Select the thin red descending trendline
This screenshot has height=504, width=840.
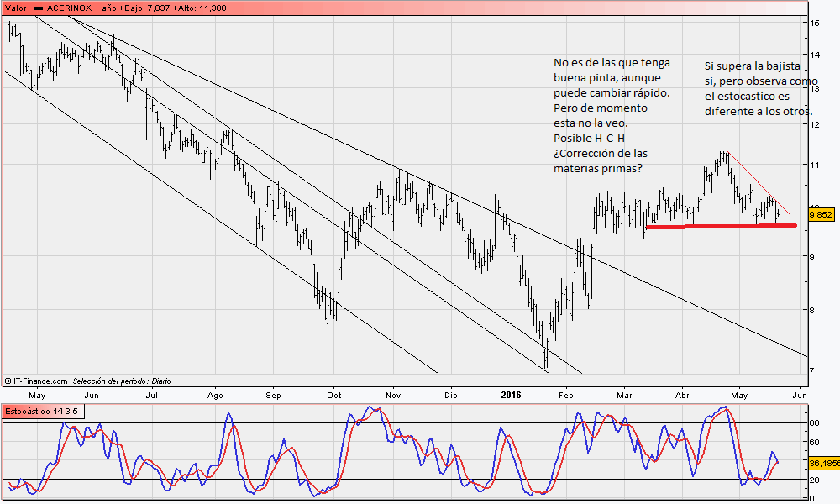click(x=759, y=184)
